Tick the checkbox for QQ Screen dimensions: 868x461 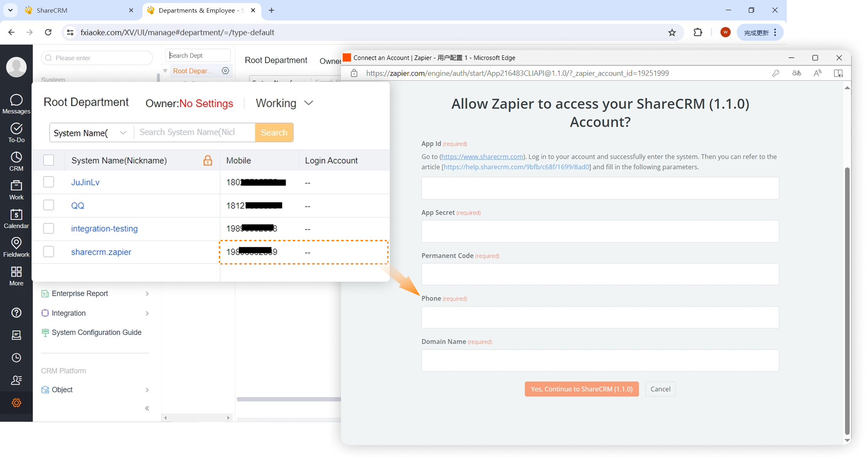49,205
